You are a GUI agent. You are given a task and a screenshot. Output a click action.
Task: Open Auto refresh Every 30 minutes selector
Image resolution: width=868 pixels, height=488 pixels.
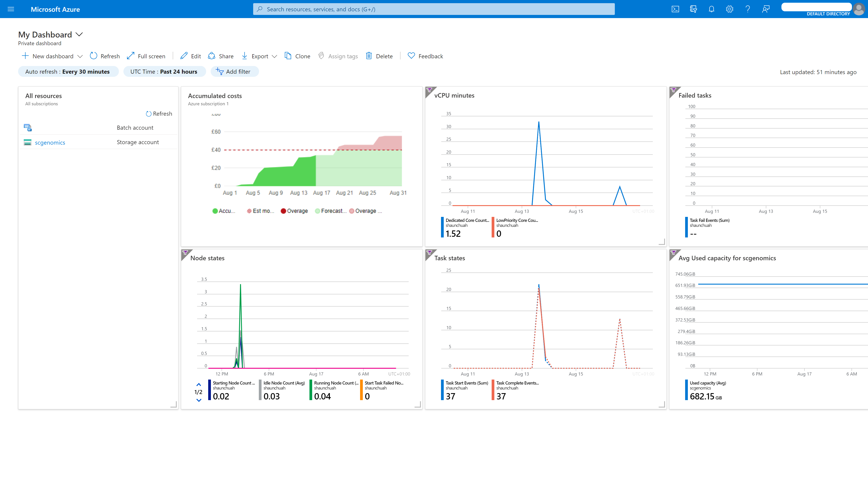[x=68, y=72]
